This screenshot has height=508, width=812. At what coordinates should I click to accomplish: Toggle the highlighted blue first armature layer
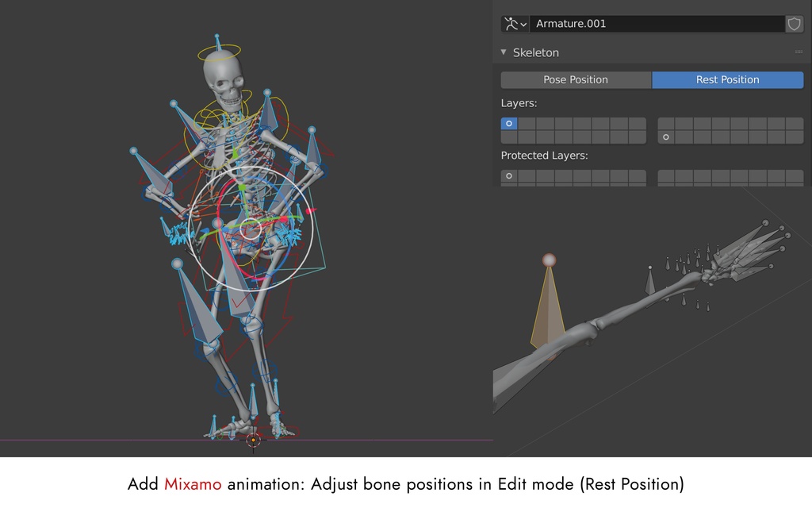click(x=509, y=123)
